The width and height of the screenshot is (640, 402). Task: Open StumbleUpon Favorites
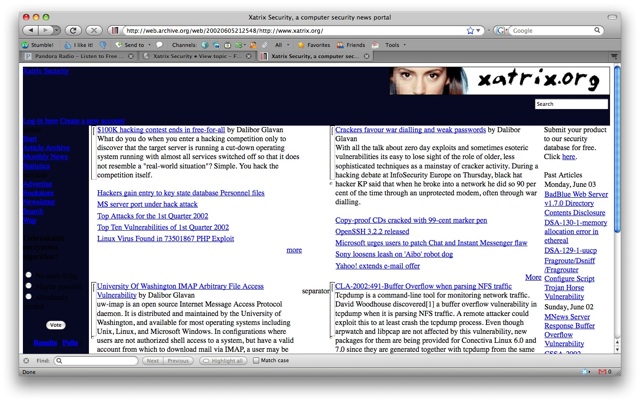[x=314, y=45]
